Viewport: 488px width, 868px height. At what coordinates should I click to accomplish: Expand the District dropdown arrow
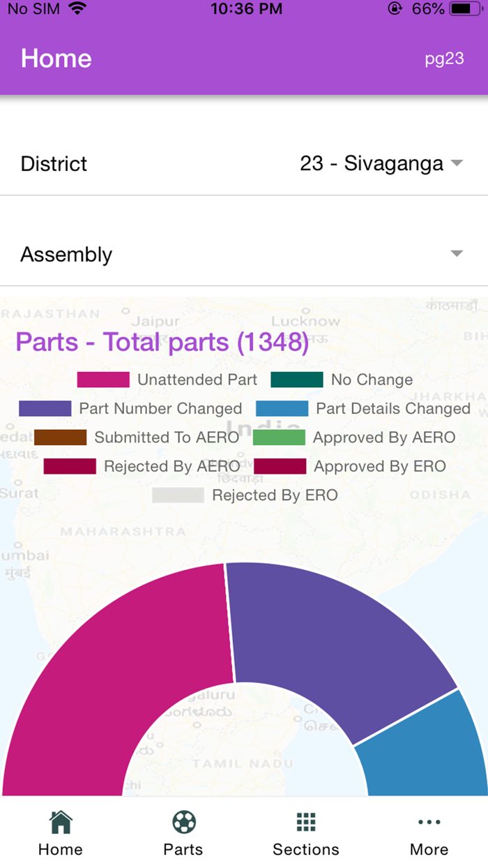point(457,163)
